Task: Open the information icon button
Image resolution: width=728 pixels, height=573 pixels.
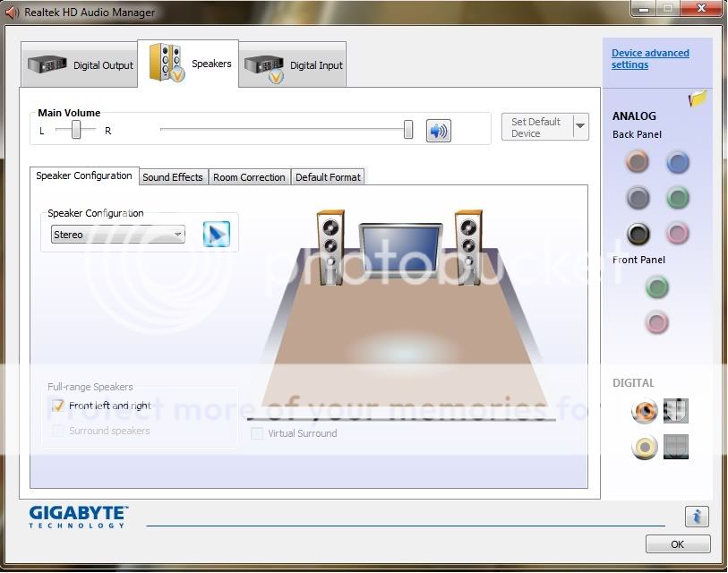Action: click(697, 517)
